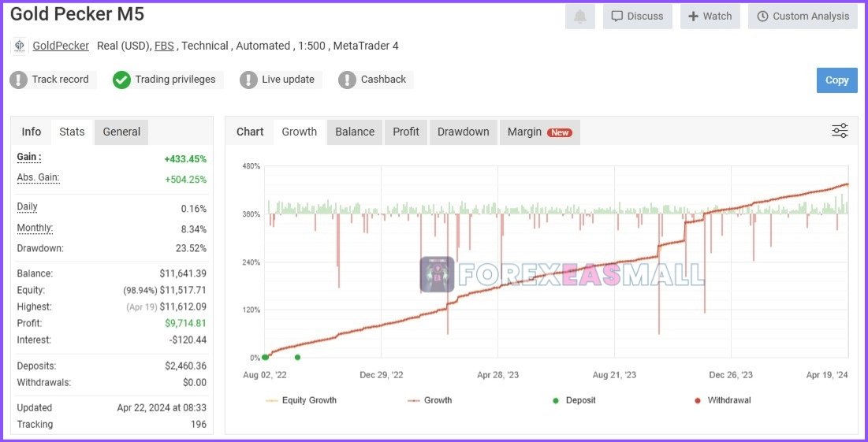Click the Daily label
This screenshot has height=442, width=868.
(x=27, y=207)
